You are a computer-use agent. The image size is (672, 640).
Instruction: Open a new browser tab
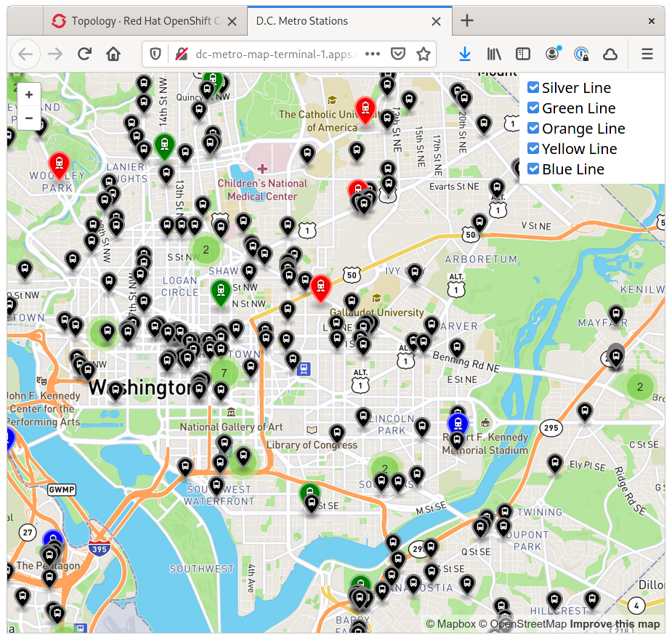point(466,20)
